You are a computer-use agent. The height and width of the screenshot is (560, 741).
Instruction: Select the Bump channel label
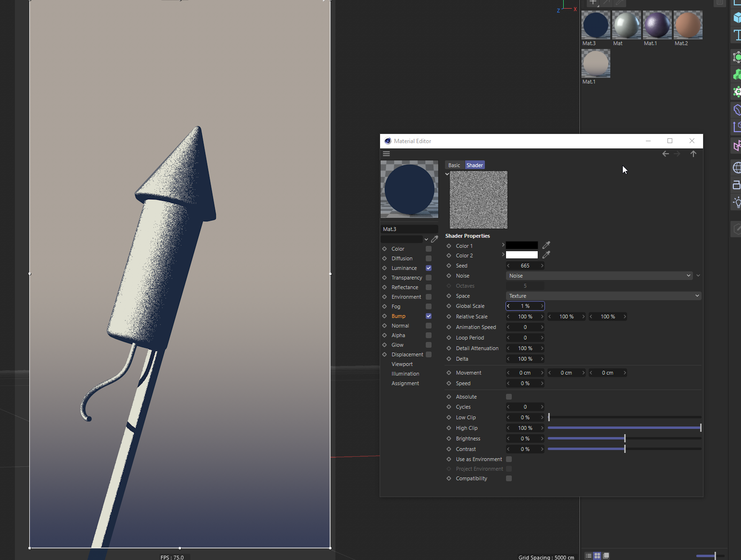(398, 316)
